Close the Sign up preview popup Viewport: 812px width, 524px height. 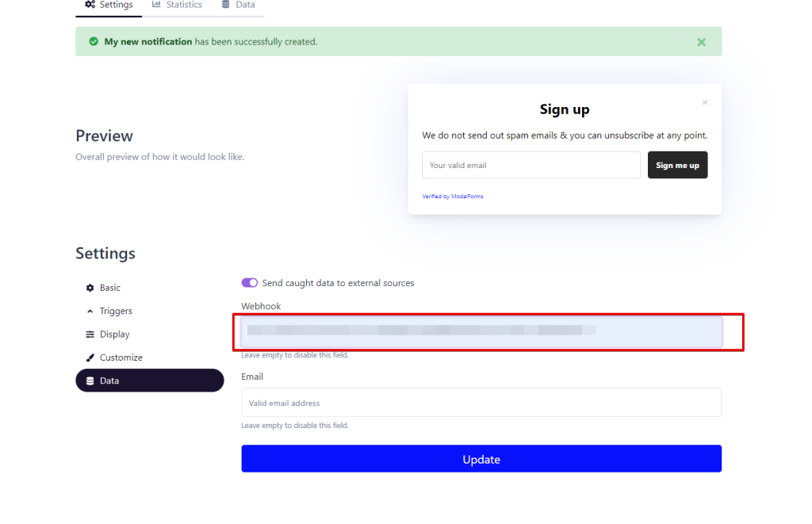pyautogui.click(x=705, y=102)
